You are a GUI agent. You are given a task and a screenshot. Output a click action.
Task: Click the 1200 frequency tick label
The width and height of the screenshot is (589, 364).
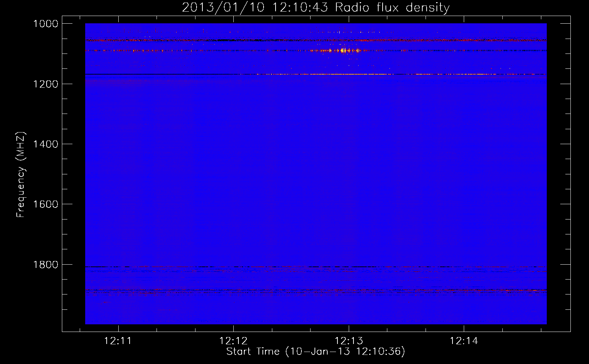coord(46,84)
